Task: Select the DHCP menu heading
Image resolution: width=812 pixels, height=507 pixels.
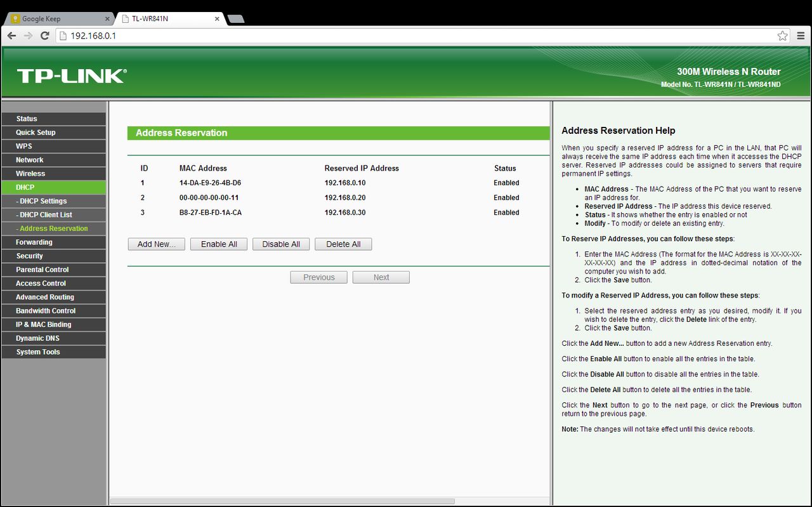Action: tap(53, 187)
